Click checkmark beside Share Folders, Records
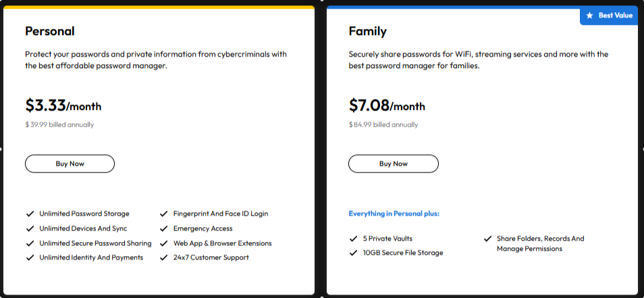This screenshot has width=644, height=298. 487,239
